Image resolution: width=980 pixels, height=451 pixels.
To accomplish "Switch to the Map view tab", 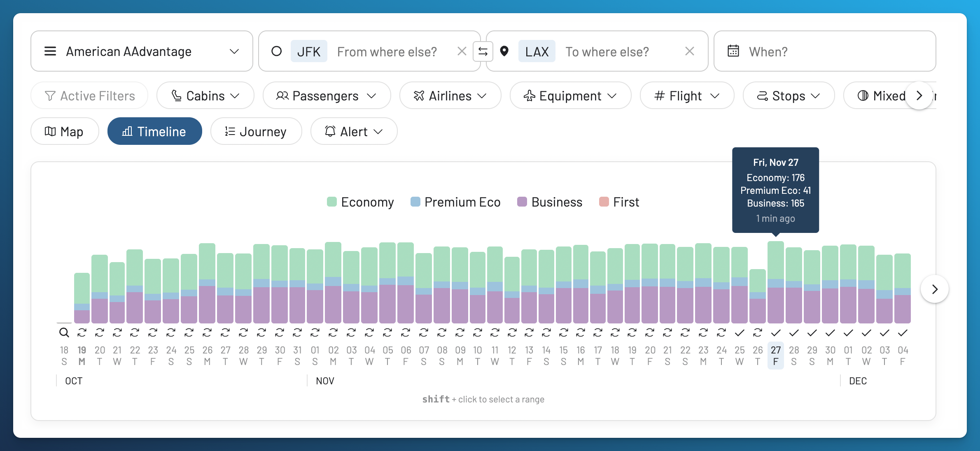I will 65,131.
